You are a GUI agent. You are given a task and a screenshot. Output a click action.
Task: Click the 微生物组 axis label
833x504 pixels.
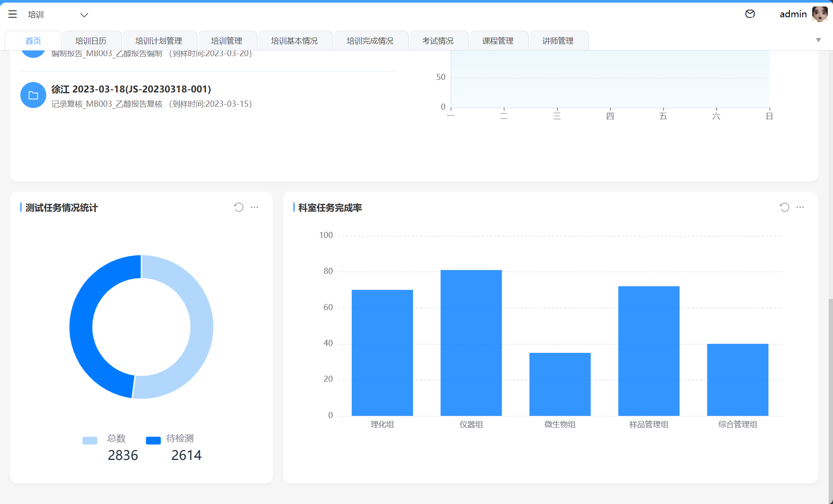click(560, 425)
